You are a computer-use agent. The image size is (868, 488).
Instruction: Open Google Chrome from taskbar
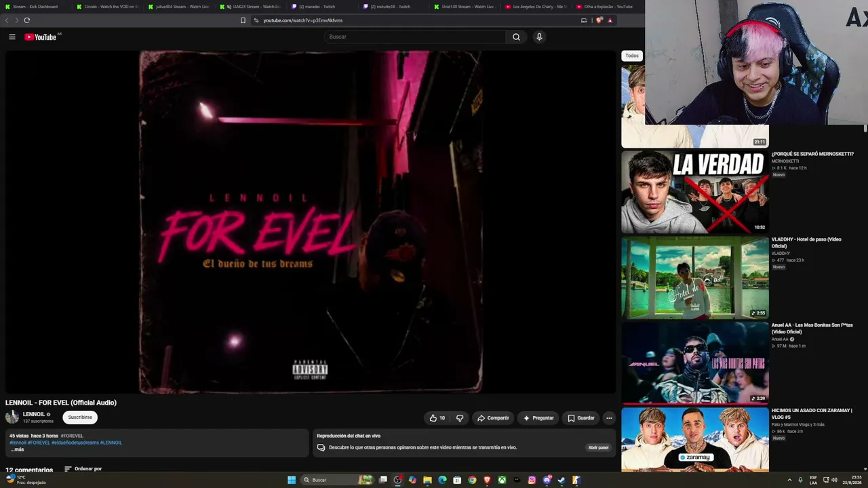(472, 480)
